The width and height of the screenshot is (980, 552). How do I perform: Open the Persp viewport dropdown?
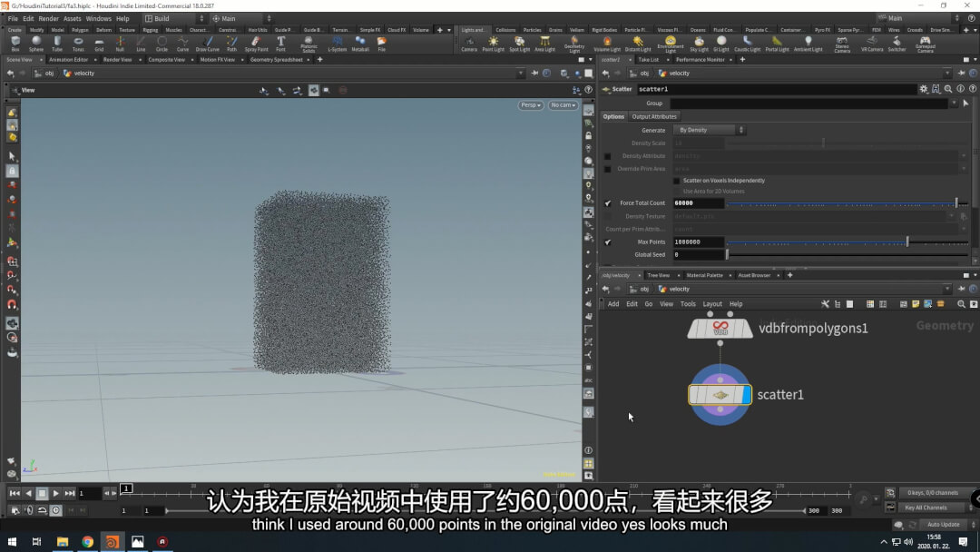tap(530, 105)
